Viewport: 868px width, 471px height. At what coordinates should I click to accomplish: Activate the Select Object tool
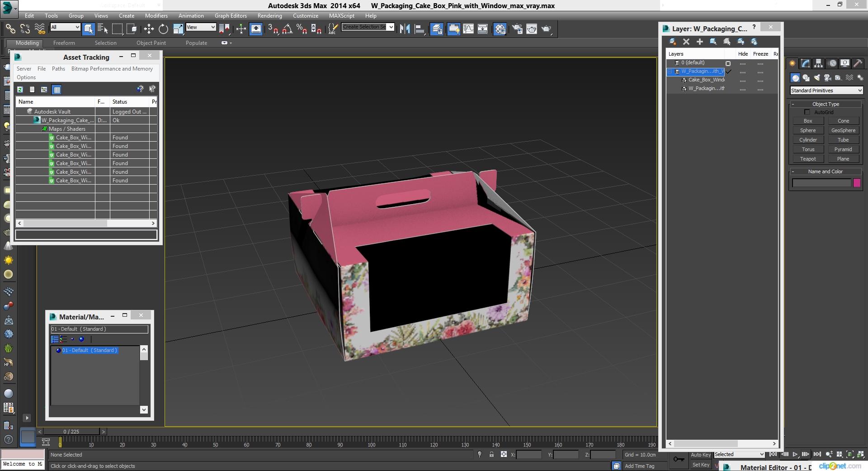click(89, 29)
